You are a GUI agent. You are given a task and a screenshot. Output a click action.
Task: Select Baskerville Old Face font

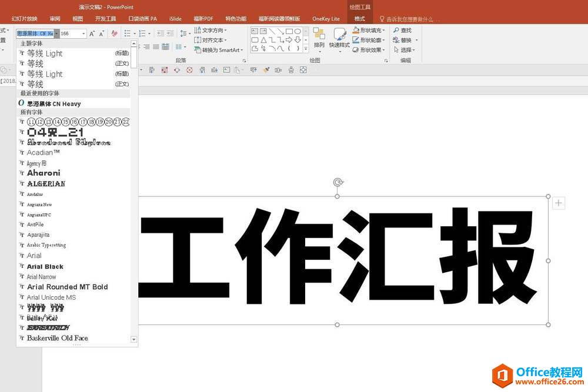57,338
